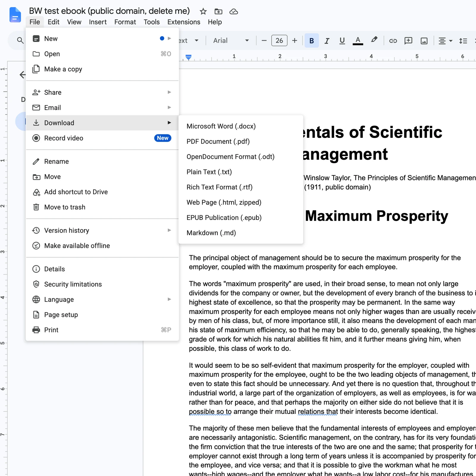
Task: Download as Markdown (.md)
Action: (241, 233)
